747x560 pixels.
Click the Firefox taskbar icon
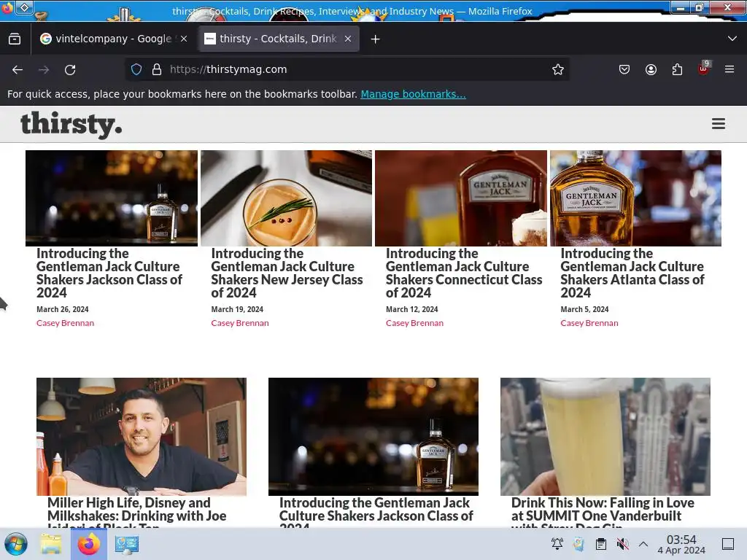pyautogui.click(x=88, y=544)
